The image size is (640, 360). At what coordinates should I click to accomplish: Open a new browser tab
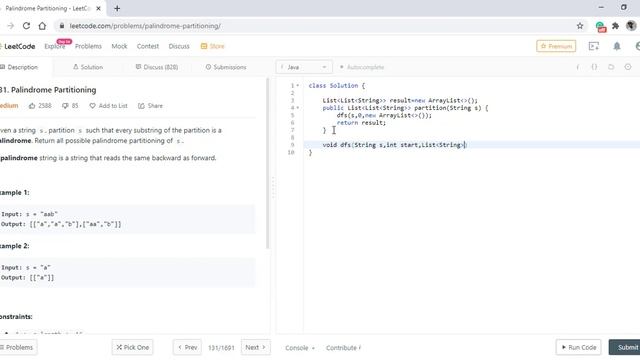[x=117, y=8]
